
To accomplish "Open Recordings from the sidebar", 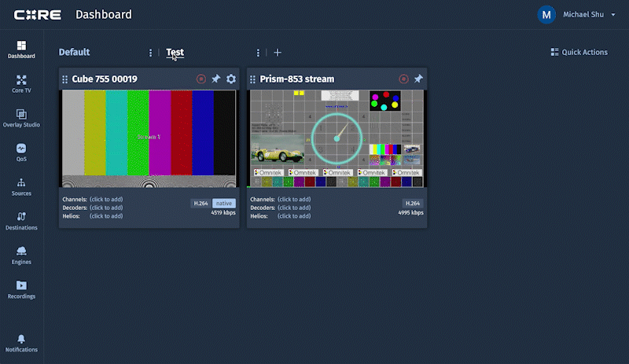I will pyautogui.click(x=21, y=289).
